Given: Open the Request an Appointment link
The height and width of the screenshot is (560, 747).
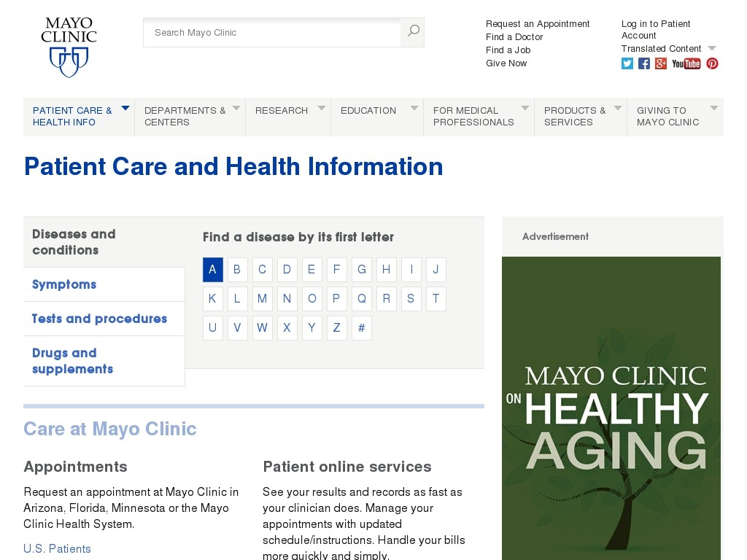Looking at the screenshot, I should [x=538, y=23].
